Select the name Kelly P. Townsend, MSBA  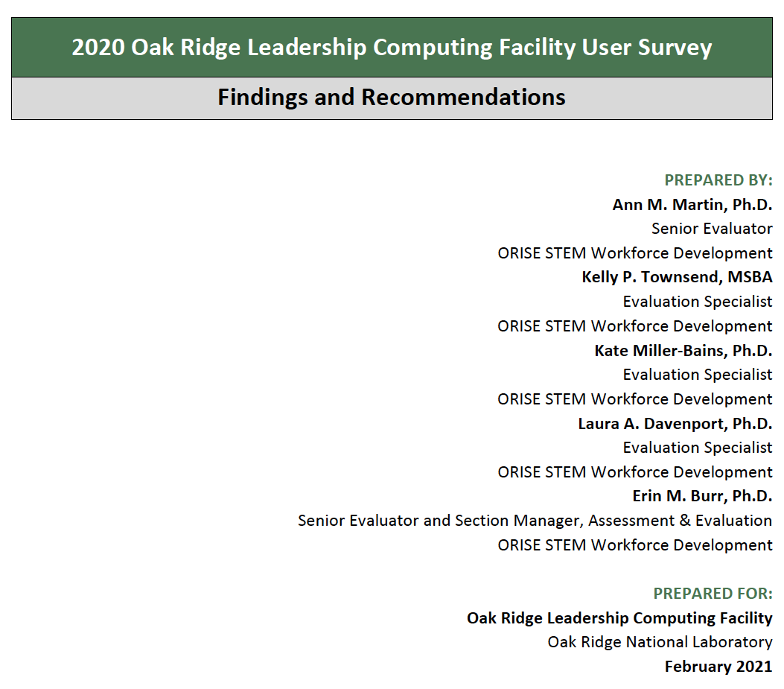677,277
